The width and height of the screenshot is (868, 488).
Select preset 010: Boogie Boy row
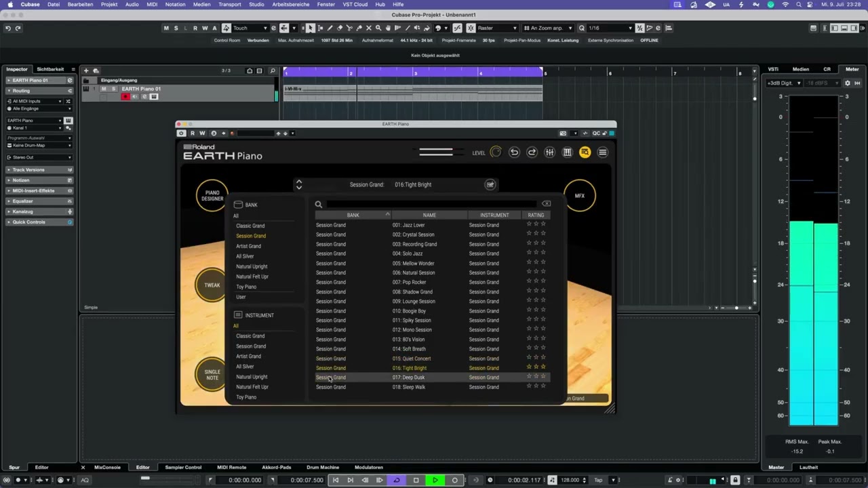(x=431, y=311)
